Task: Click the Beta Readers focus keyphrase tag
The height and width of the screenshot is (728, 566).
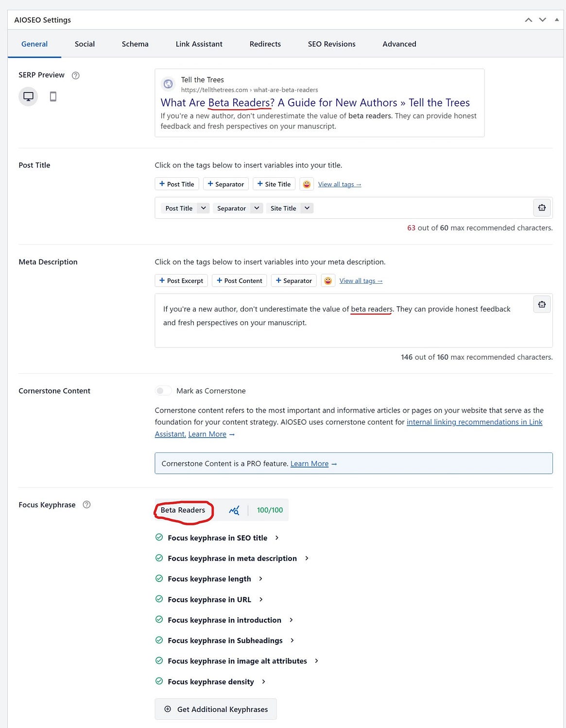Action: (x=183, y=510)
